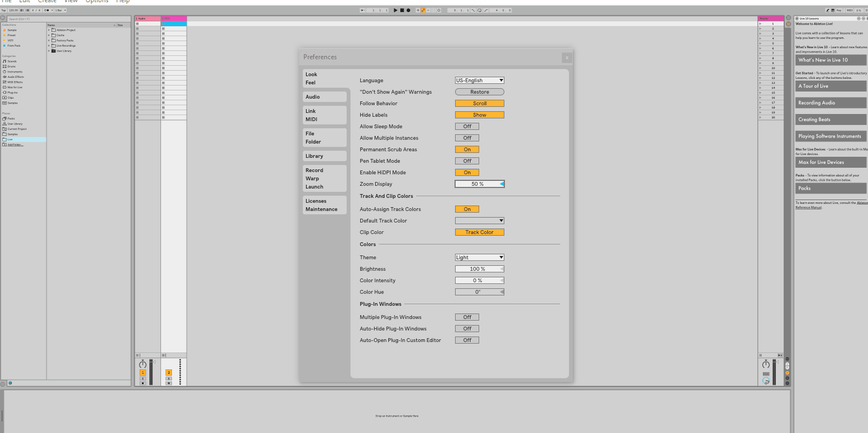Expand Cache folder in browser
This screenshot has height=433, width=868.
pyautogui.click(x=49, y=35)
